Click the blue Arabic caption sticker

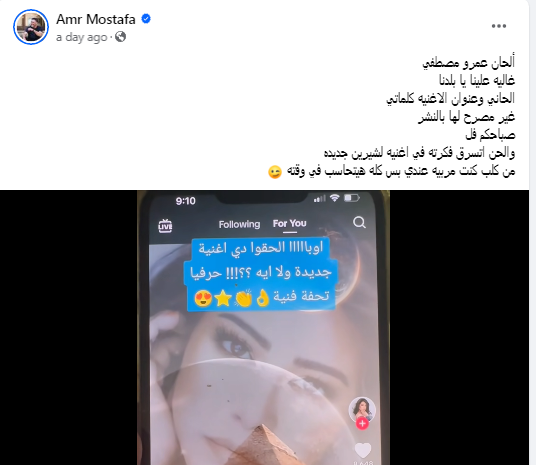(x=261, y=274)
